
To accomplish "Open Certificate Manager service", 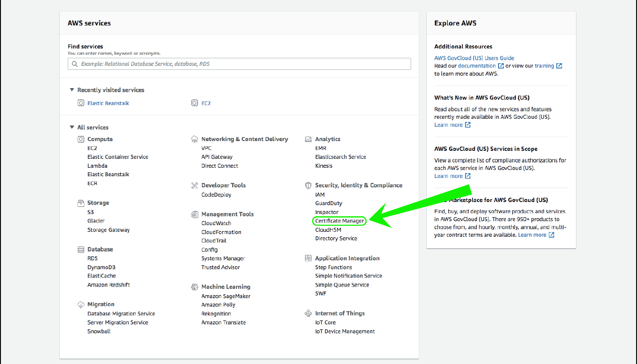I will [x=340, y=221].
